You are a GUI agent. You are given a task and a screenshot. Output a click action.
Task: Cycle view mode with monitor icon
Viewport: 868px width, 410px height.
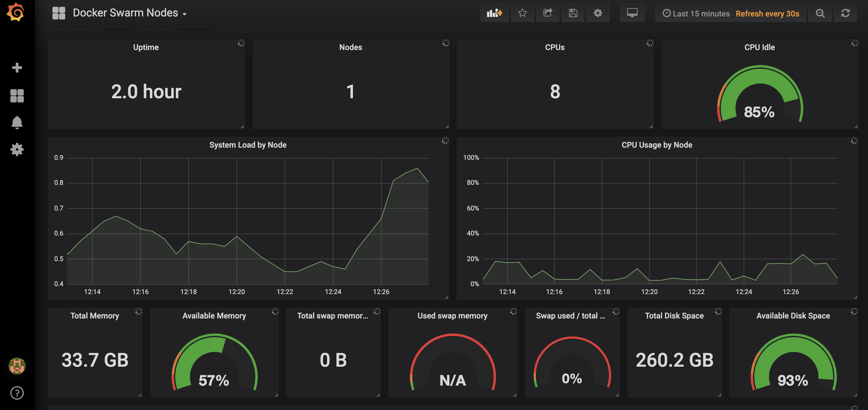click(632, 13)
